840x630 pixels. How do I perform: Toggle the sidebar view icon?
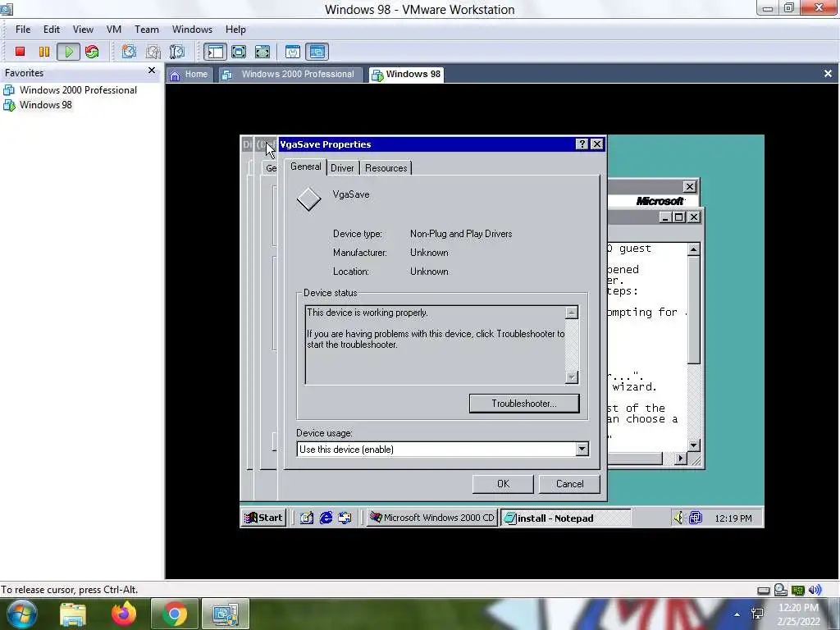coord(215,52)
